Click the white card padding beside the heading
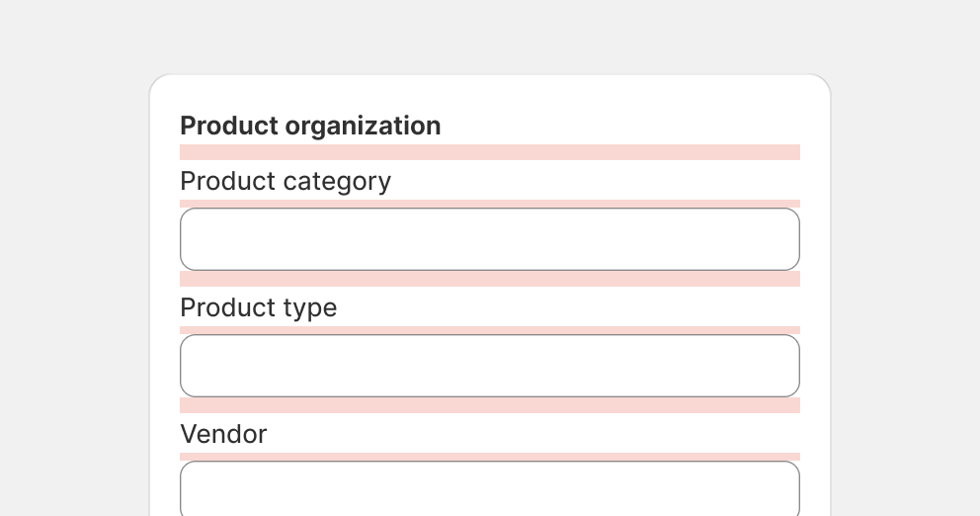Viewport: 980px width, 516px height. click(x=625, y=126)
